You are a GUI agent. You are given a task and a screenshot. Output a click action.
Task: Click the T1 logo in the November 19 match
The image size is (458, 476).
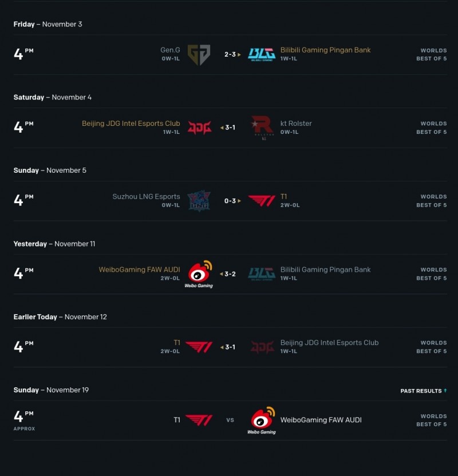[199, 421]
